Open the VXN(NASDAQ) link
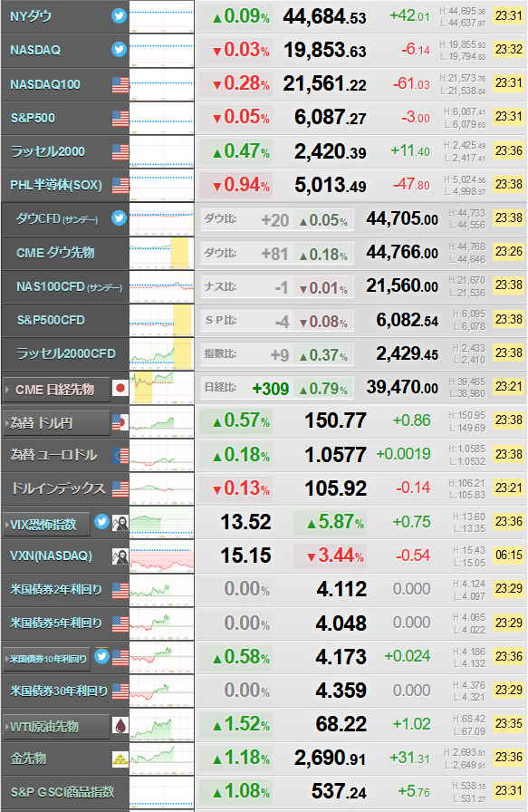Viewport: 528px width, 812px height. click(52, 556)
